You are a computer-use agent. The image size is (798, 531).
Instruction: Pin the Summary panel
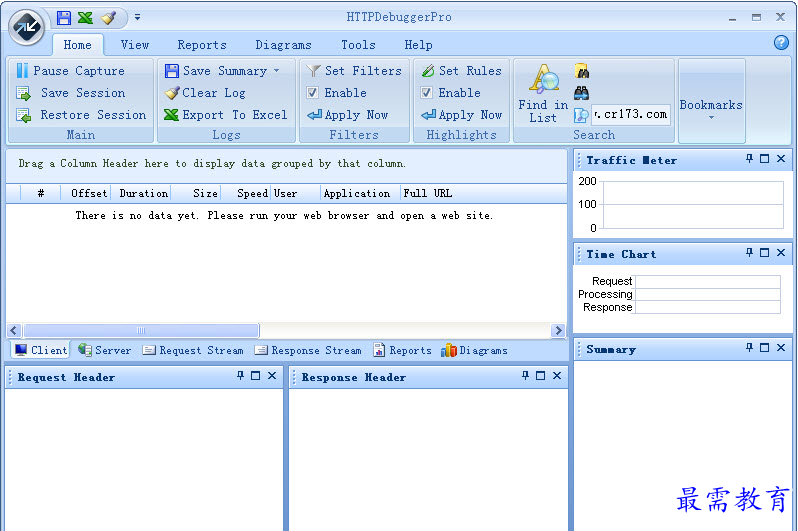click(749, 347)
